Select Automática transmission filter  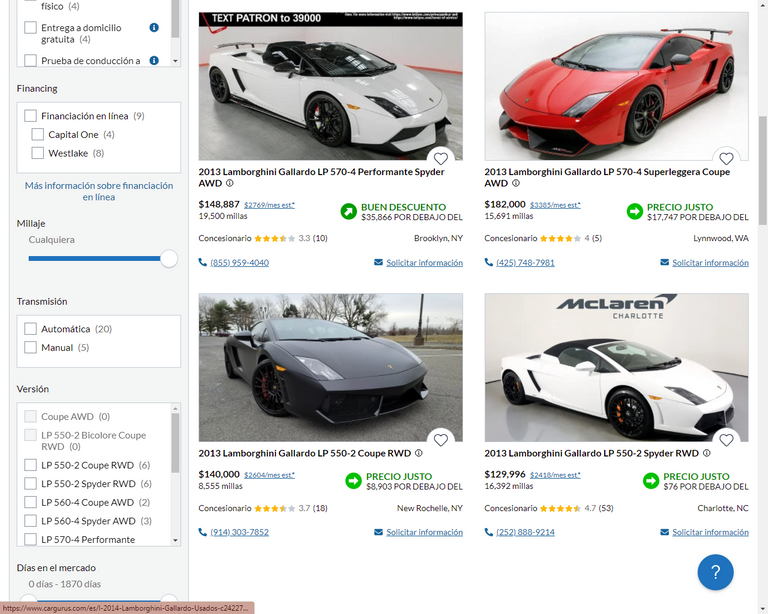pyautogui.click(x=30, y=329)
